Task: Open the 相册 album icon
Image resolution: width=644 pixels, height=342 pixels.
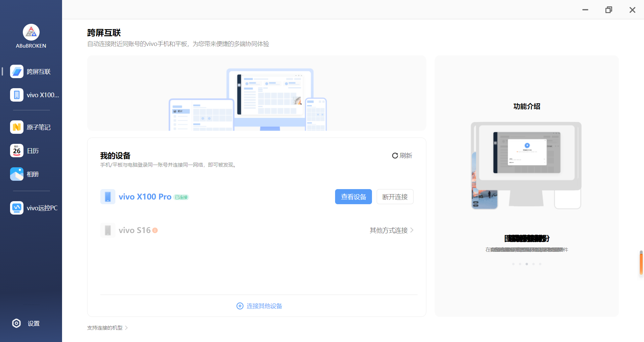Action: point(17,174)
